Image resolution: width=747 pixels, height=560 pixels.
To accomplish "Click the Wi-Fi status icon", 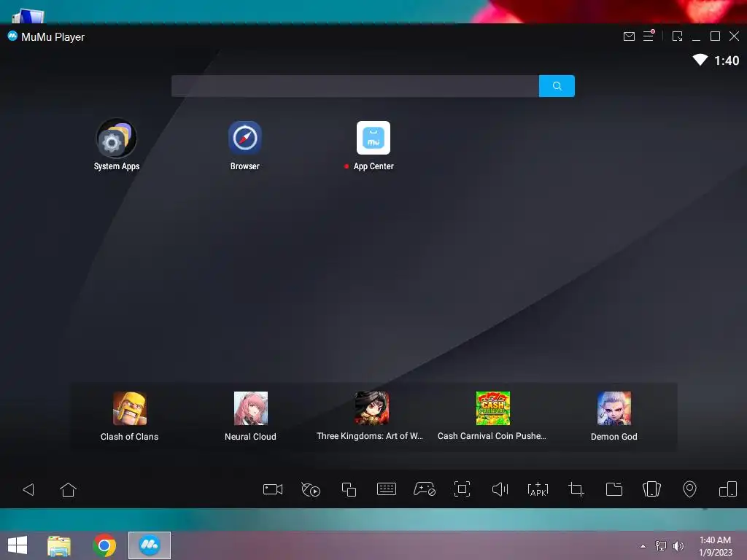I will point(700,60).
